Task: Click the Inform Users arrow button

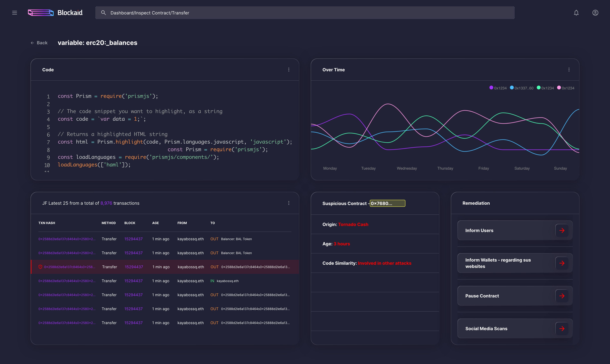Action: coord(562,230)
